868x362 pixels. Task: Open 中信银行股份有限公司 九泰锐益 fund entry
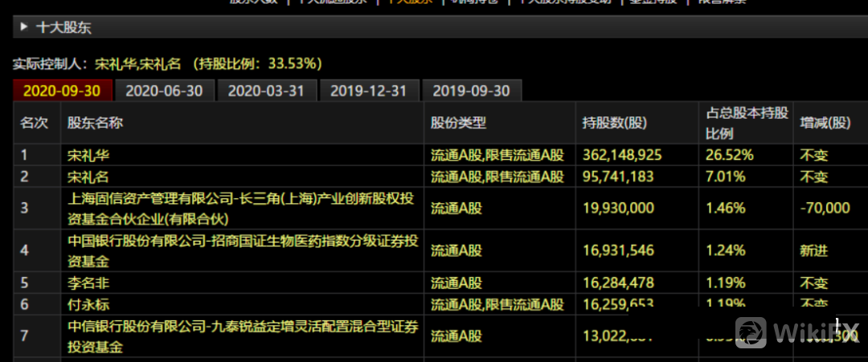240,336
